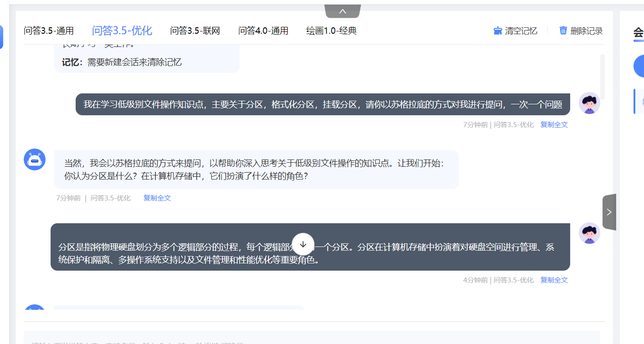This screenshot has height=344, width=644.
Task: Click the user avatar beside 分区是指 message
Action: [x=589, y=233]
